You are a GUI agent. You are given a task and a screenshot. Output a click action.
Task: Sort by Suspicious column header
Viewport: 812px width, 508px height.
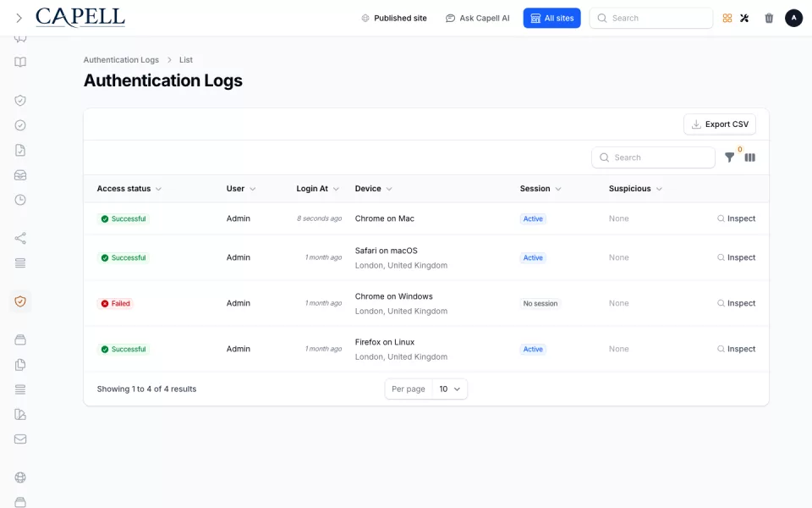coord(635,189)
